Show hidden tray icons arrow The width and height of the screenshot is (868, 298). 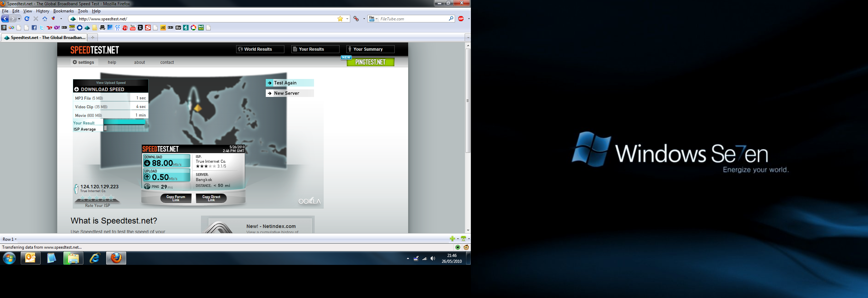(x=408, y=258)
